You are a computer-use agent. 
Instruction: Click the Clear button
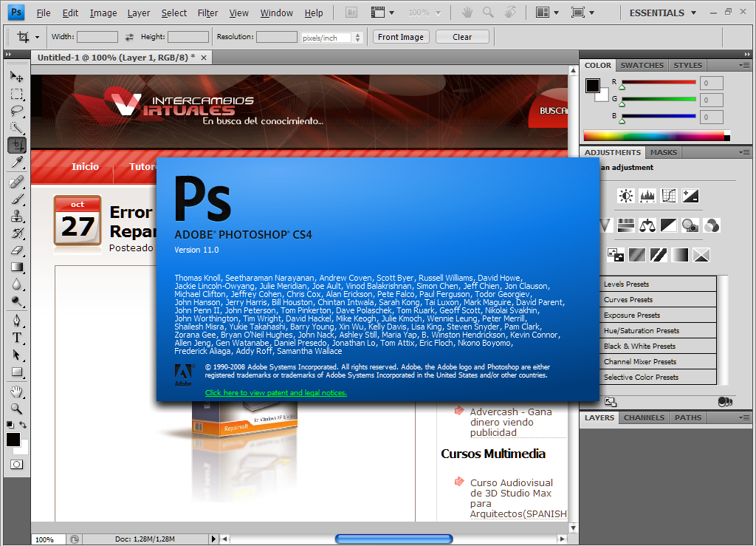click(x=462, y=37)
